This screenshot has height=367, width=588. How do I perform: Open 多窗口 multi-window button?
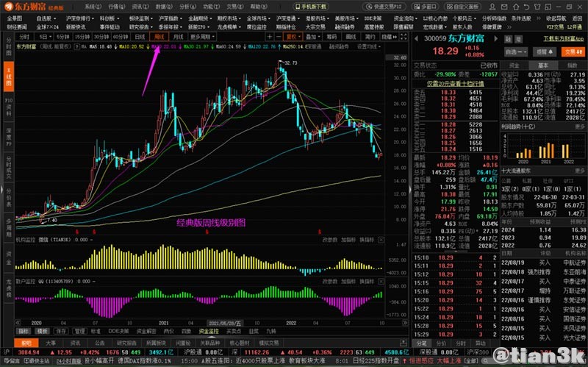tap(426, 7)
